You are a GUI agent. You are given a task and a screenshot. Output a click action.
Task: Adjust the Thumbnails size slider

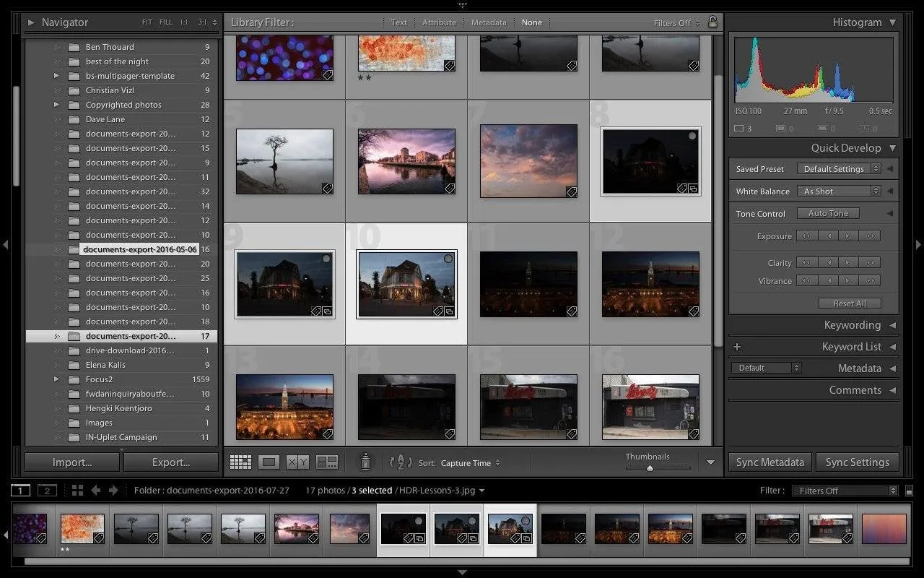[650, 468]
